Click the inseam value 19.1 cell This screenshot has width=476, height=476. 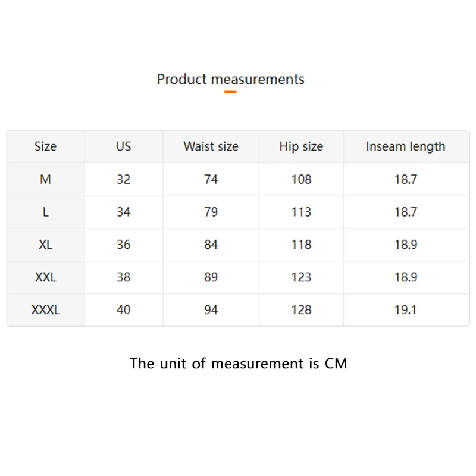click(405, 310)
